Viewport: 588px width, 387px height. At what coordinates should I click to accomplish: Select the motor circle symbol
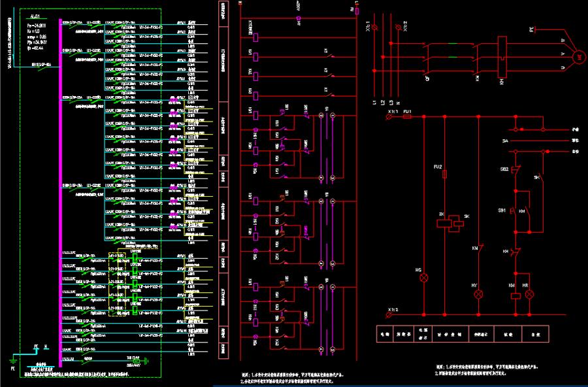click(579, 58)
